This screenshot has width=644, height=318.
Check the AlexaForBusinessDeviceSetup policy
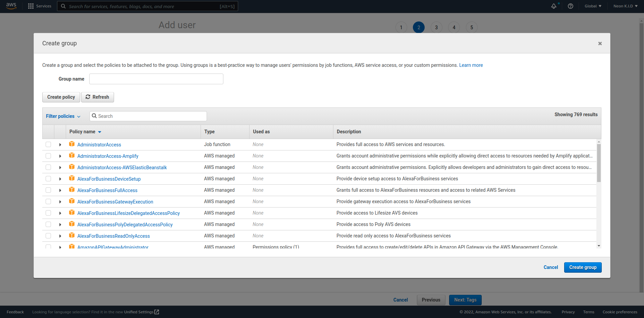point(48,179)
